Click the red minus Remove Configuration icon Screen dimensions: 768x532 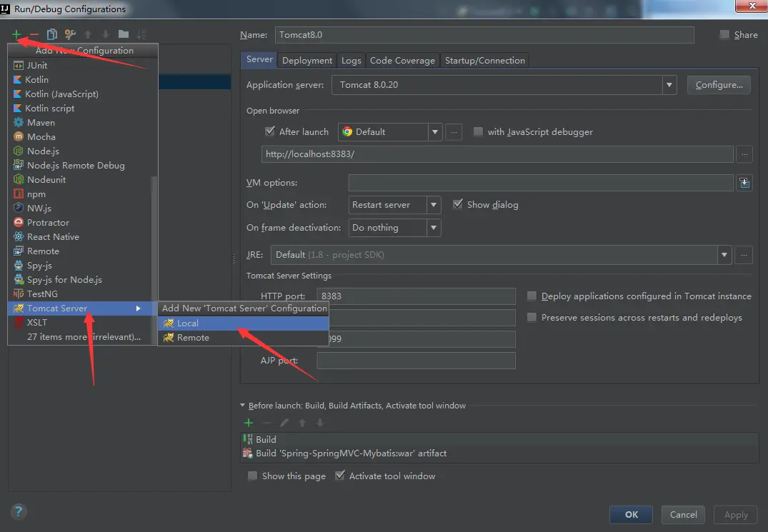(34, 34)
